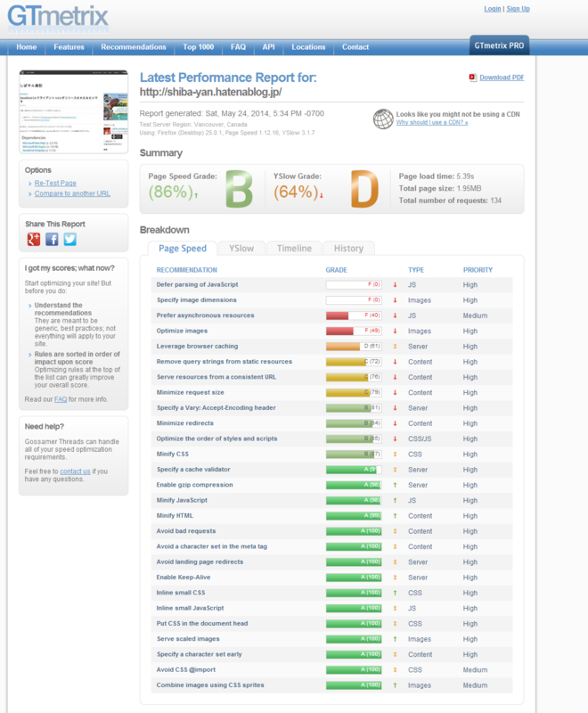Click the D (61) grade bar for Leverage browser caching
The image size is (588, 713).
[x=354, y=347]
